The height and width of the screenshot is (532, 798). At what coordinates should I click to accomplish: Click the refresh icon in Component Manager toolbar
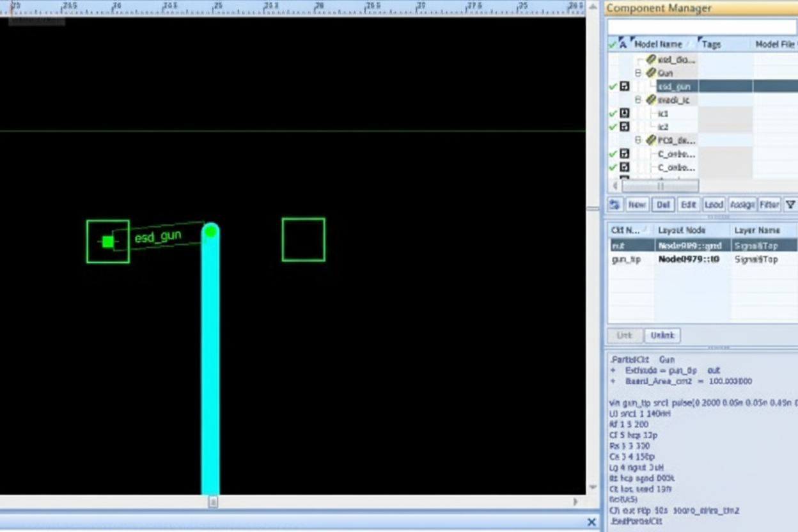point(615,204)
